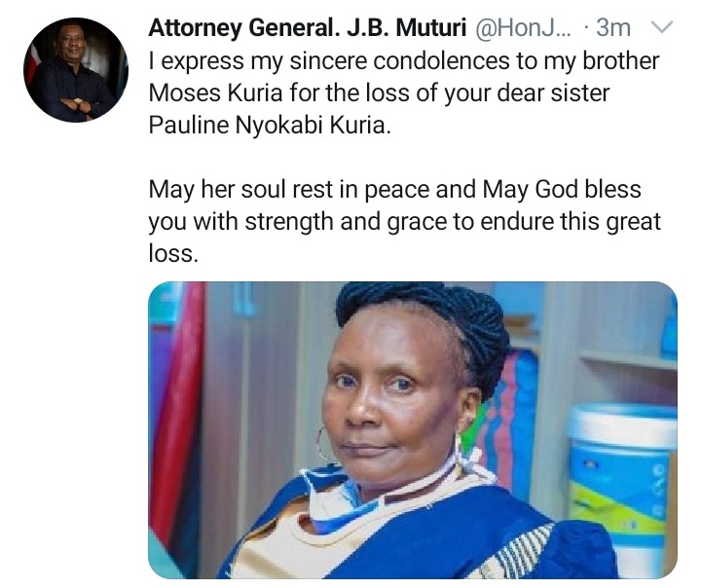Click the woman's hoop earring in the photo
Viewport: 701px width, 588px height.
point(323,445)
